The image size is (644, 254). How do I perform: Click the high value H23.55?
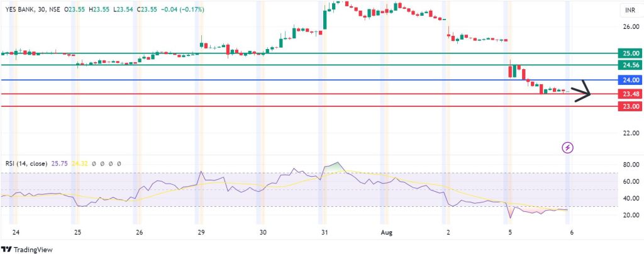coord(100,9)
